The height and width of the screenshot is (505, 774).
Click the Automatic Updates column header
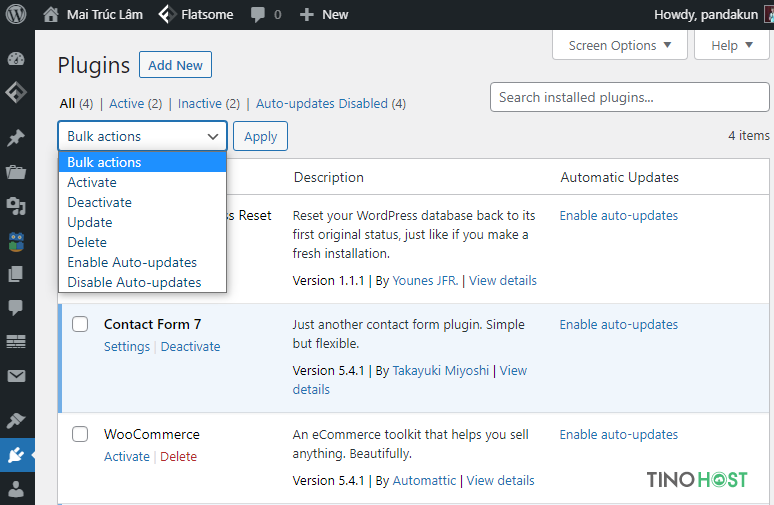[619, 177]
